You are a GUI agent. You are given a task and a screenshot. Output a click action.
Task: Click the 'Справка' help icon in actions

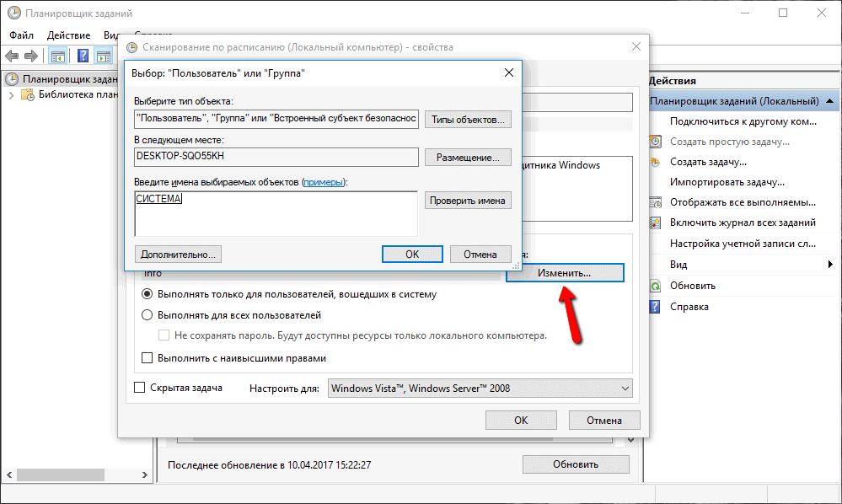(656, 307)
